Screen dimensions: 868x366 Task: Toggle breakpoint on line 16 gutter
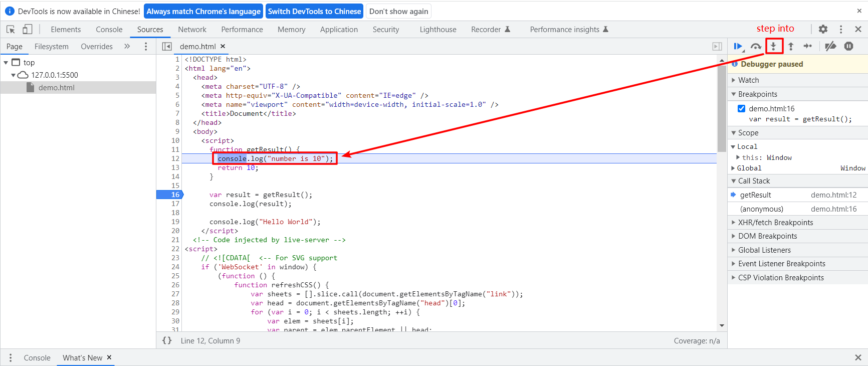click(170, 195)
